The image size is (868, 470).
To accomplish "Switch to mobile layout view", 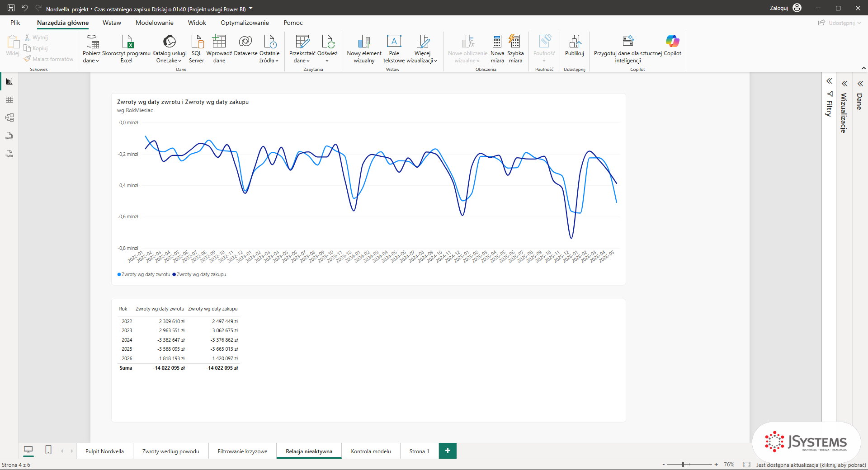I will (x=48, y=450).
